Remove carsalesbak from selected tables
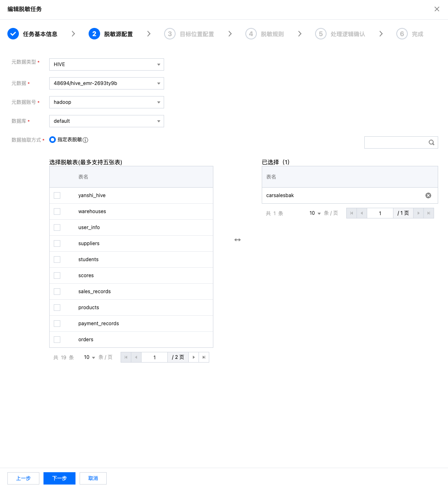The height and width of the screenshot is (487, 448). click(428, 195)
